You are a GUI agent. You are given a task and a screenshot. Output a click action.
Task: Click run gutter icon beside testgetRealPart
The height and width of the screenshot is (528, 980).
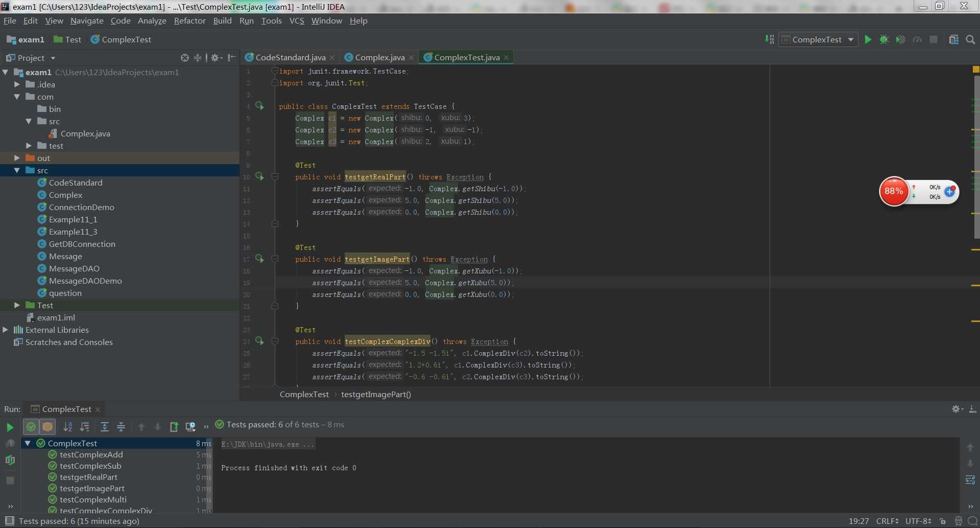[x=259, y=176]
